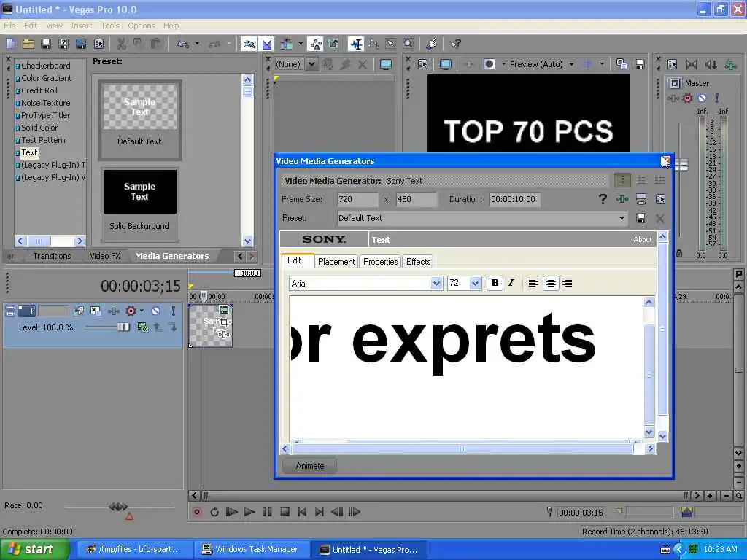Bold the text with the B button
The image size is (747, 560).
[495, 283]
